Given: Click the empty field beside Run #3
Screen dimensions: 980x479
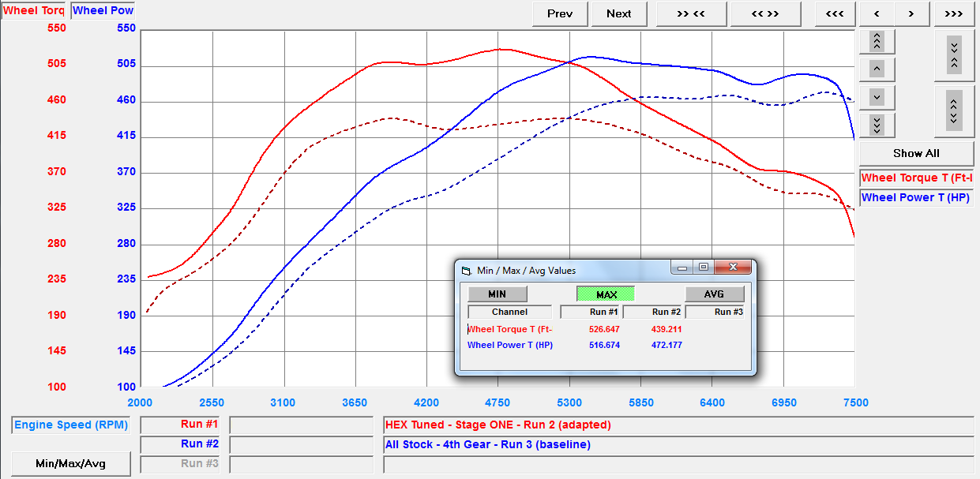Looking at the screenshot, I should 300,464.
